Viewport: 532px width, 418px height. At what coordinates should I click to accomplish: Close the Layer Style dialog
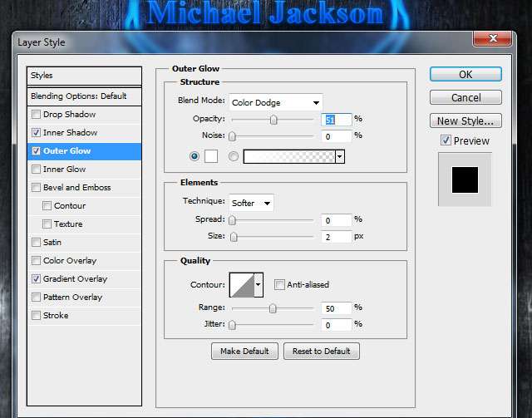click(492, 38)
